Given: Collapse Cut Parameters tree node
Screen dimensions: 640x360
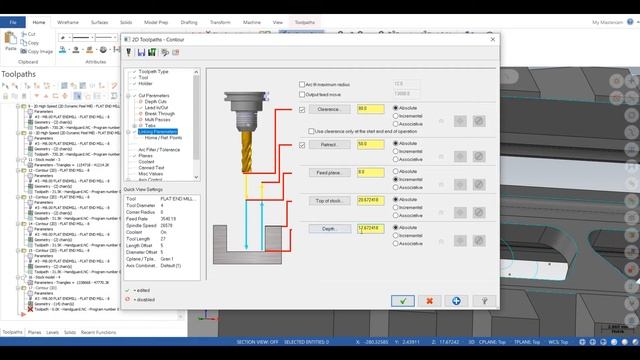Looking at the screenshot, I should (128, 96).
